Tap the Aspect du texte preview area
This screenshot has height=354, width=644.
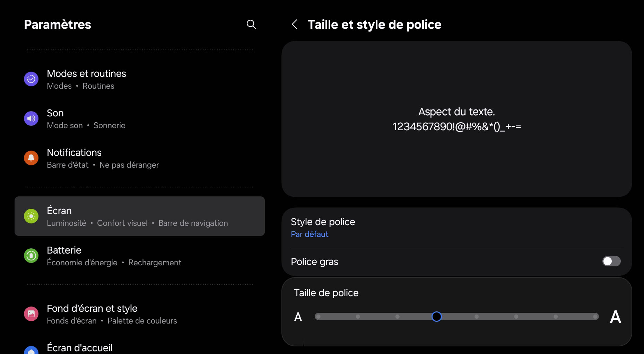456,119
